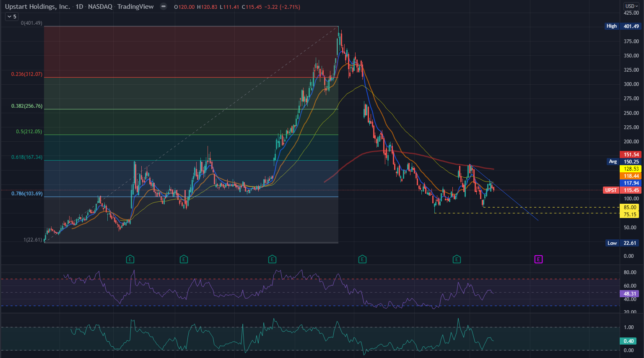Viewport: 644px width, 358px height.
Task: Click the Avg 150.25 price scale label
Action: 624,161
